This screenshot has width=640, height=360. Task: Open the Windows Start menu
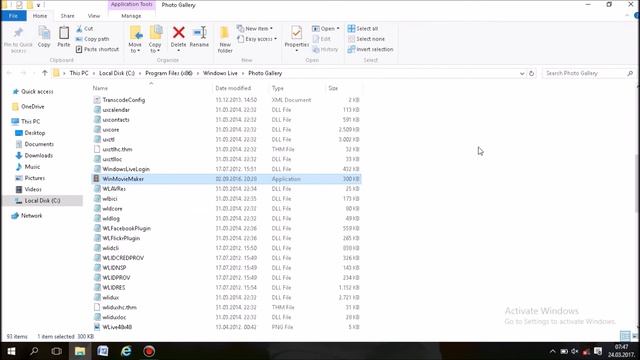tap(11, 351)
